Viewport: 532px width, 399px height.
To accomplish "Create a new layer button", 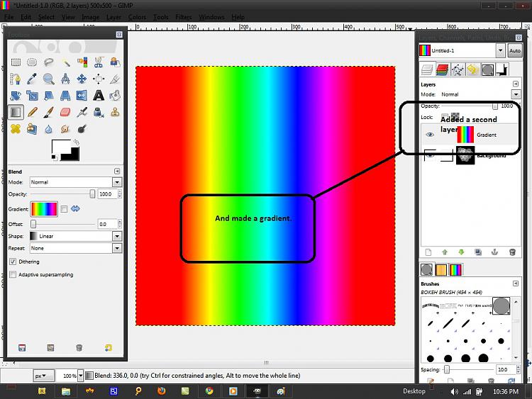I will click(x=428, y=252).
